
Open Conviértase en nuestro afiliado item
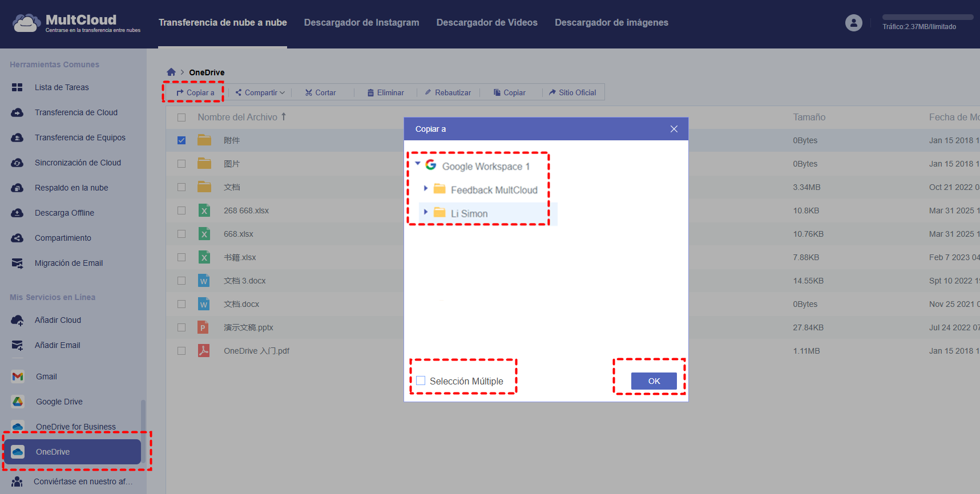coord(72,481)
